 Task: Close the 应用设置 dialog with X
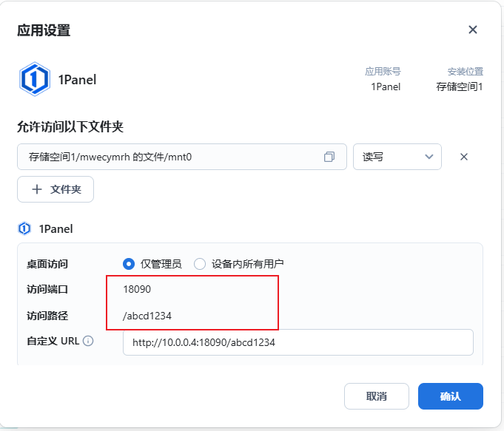coord(472,30)
